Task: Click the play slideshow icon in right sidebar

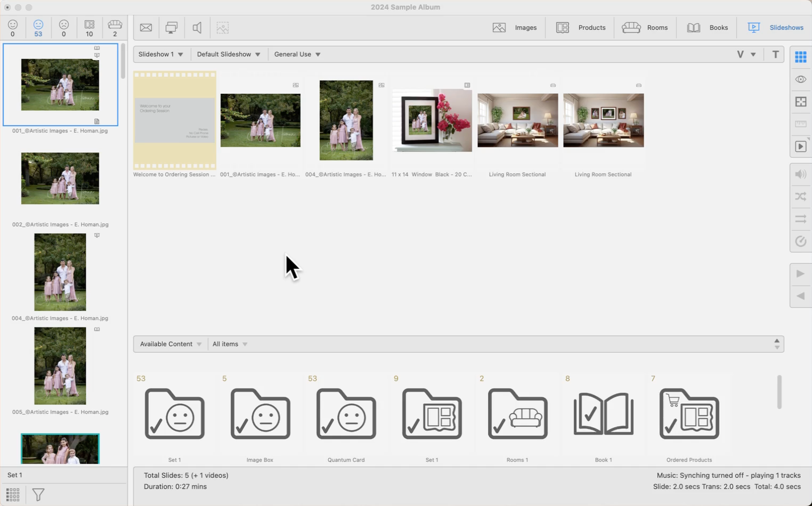Action: [800, 146]
